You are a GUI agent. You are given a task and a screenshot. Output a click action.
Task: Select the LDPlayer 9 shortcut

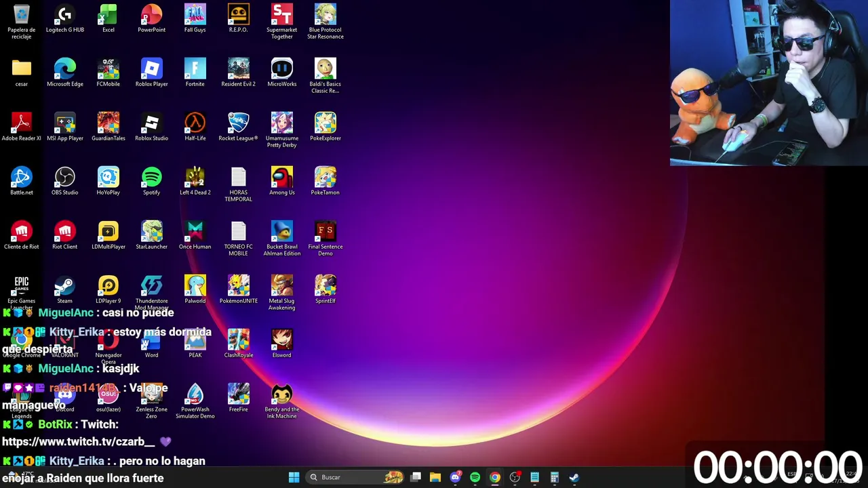coord(108,290)
